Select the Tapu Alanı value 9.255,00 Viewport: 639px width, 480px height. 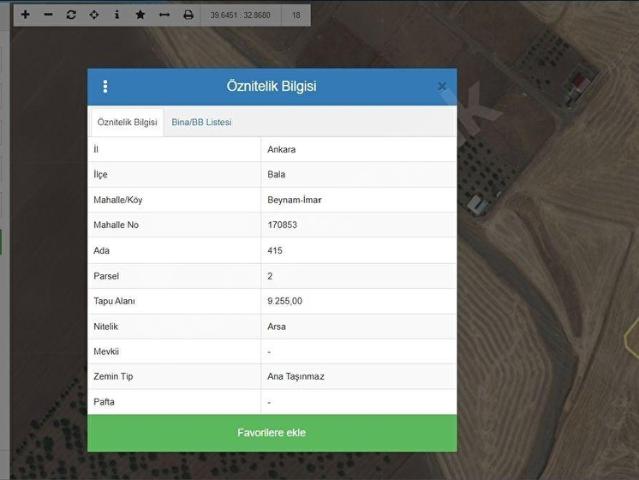point(285,301)
